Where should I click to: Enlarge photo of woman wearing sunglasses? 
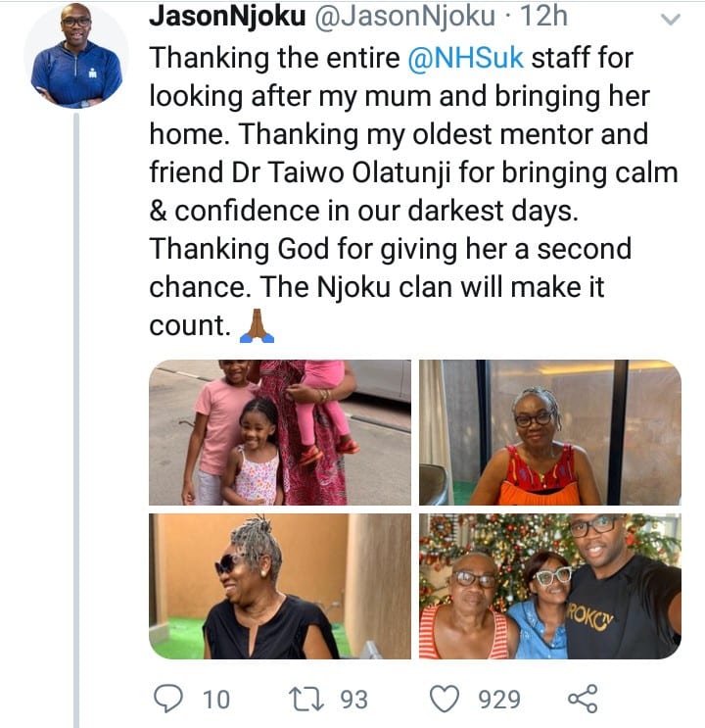280,586
